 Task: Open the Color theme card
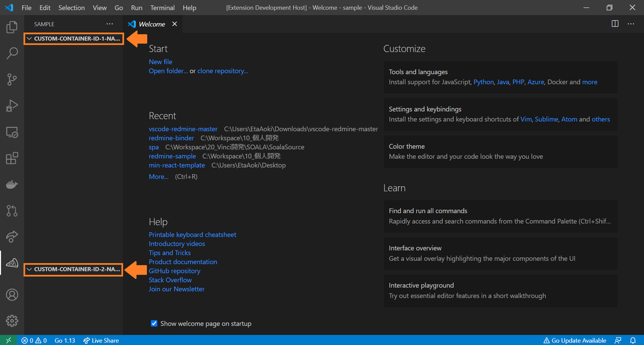tap(500, 151)
